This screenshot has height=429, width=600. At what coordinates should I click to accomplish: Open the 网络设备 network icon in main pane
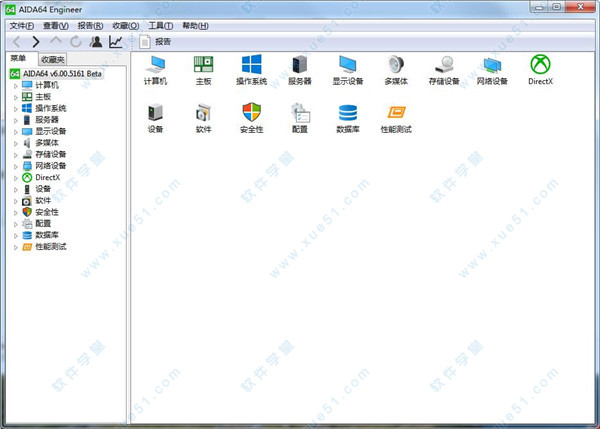[492, 70]
